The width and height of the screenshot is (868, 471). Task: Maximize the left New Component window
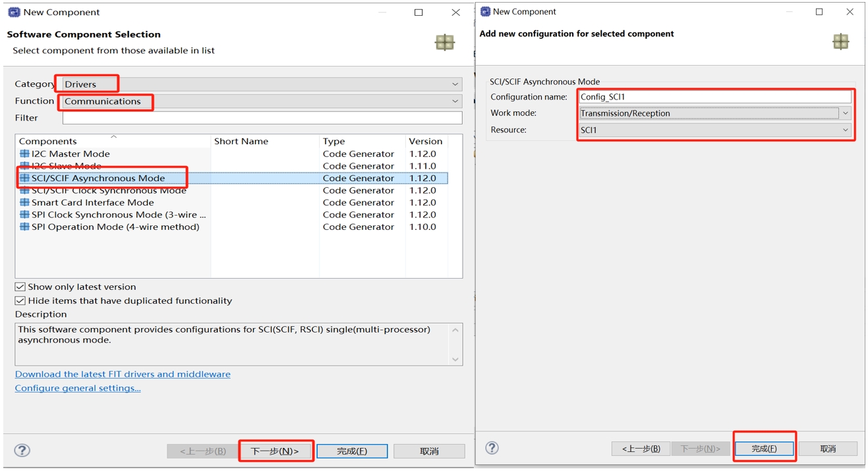pyautogui.click(x=419, y=13)
